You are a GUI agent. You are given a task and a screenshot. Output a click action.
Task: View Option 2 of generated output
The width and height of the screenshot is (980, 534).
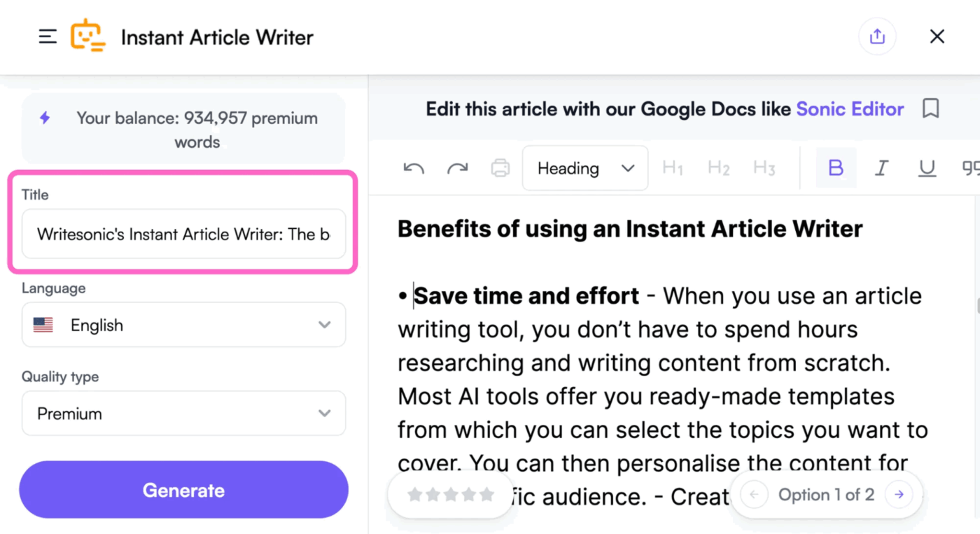pyautogui.click(x=899, y=494)
